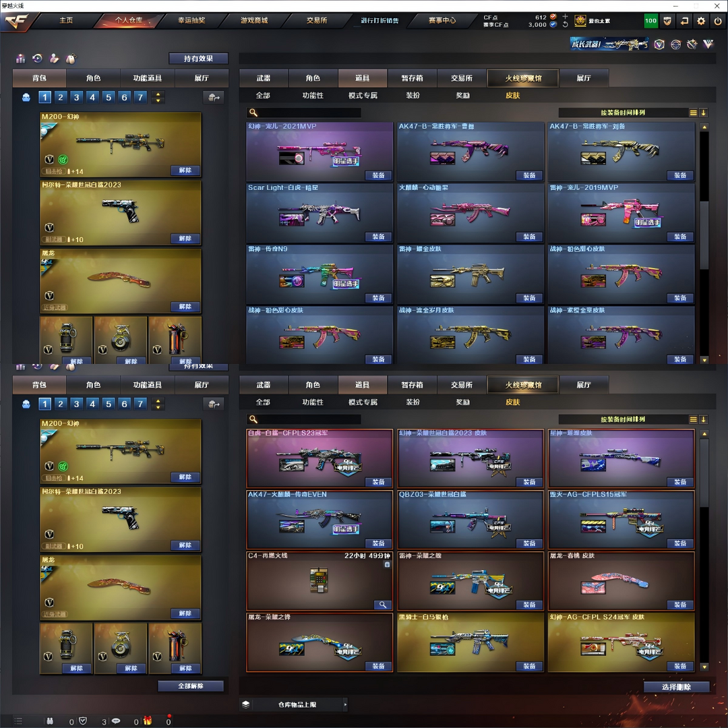The image size is (728, 728).
Task: Open the shield badge icon beside the 100 badge
Action: 667,21
